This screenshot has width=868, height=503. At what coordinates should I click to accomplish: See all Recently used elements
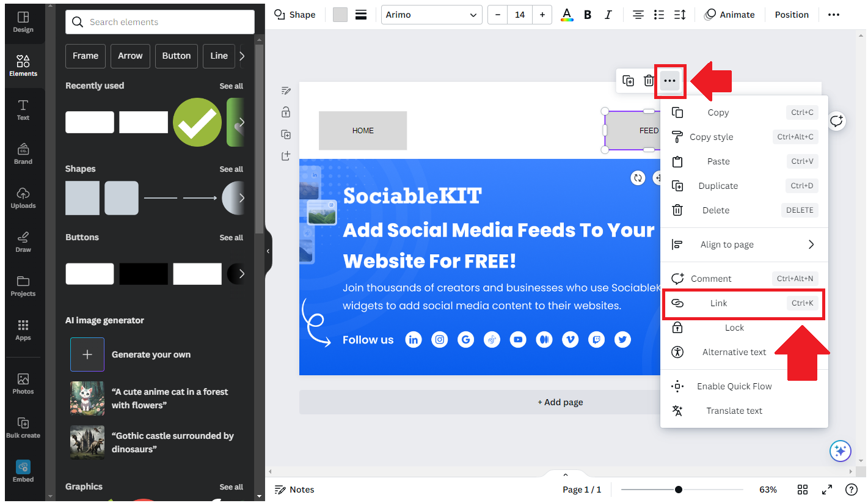(232, 86)
